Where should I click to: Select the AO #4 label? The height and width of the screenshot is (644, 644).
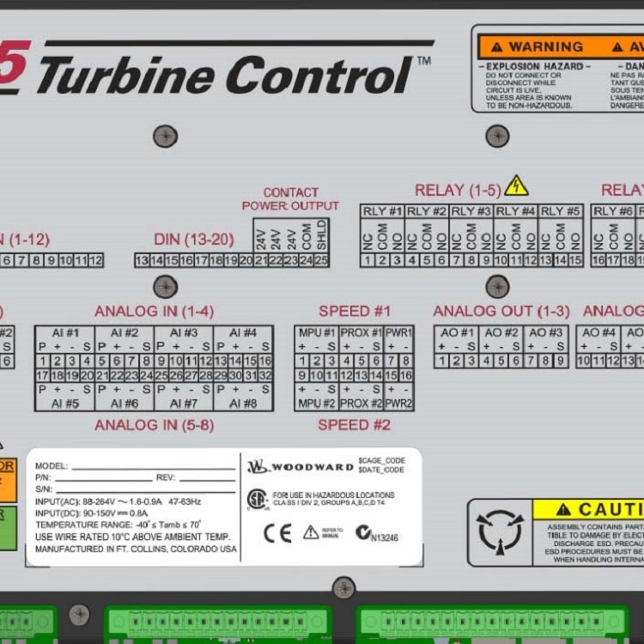[x=598, y=332]
